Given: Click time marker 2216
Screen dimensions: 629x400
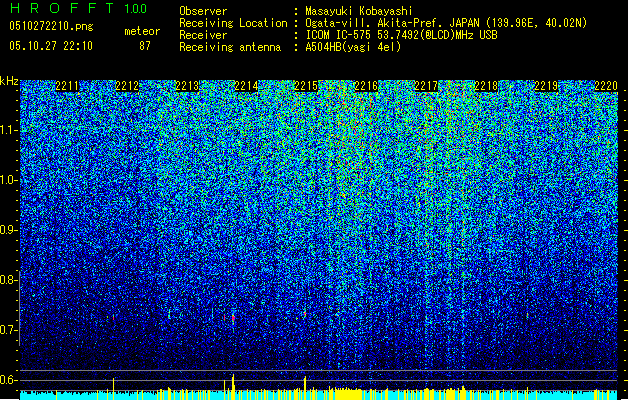Looking at the screenshot, I should tap(366, 86).
